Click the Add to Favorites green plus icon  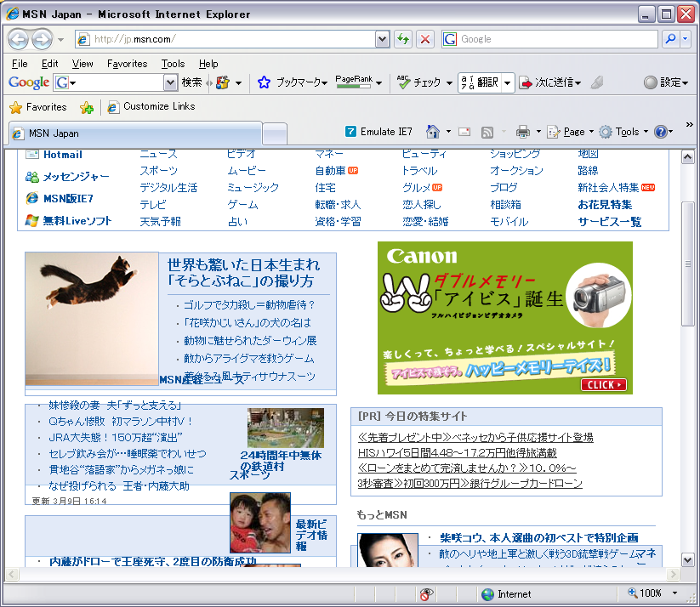tap(86, 108)
